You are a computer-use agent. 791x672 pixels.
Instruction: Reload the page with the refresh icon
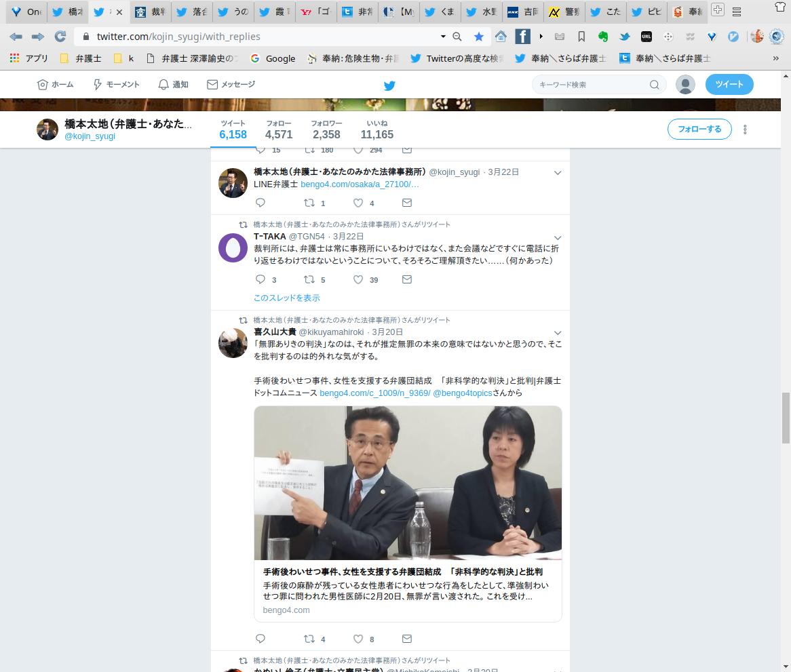coord(60,37)
